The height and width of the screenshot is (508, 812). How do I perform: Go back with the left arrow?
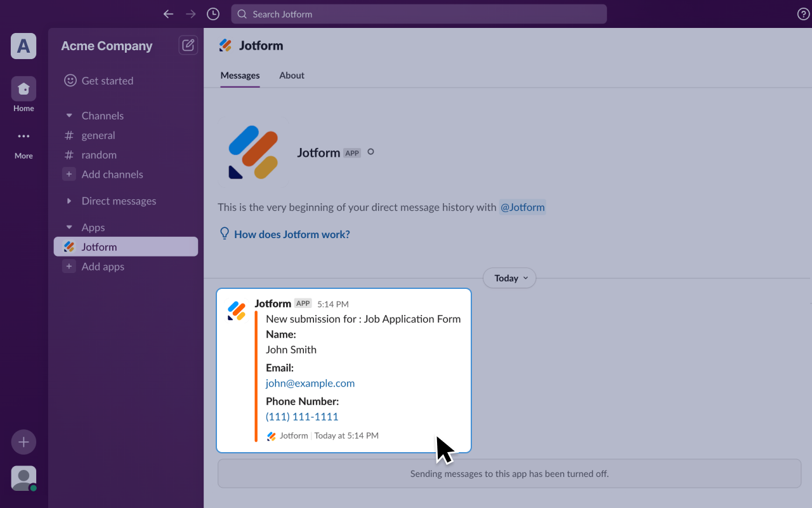(168, 14)
